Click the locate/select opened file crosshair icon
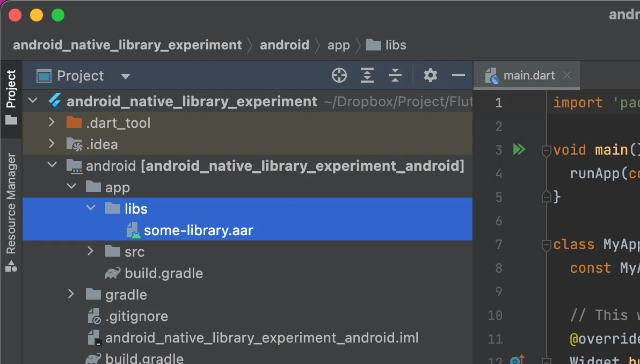 [x=339, y=76]
